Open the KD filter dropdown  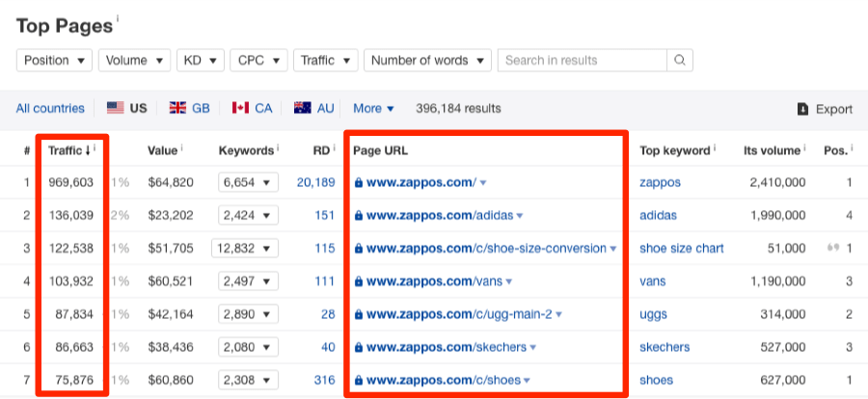pyautogui.click(x=201, y=61)
